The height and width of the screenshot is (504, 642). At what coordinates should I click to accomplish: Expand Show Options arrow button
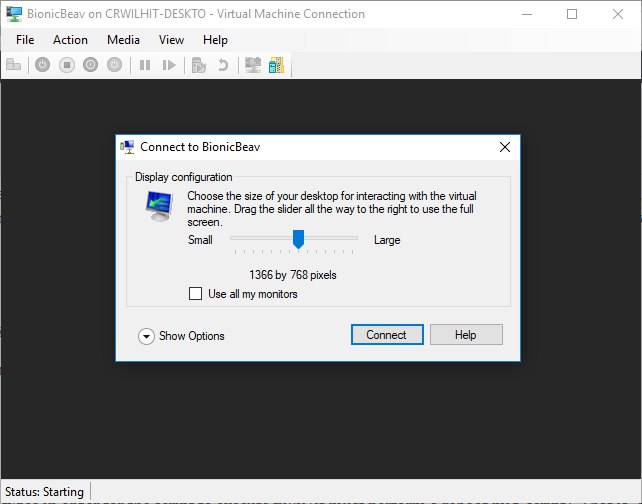coord(146,336)
